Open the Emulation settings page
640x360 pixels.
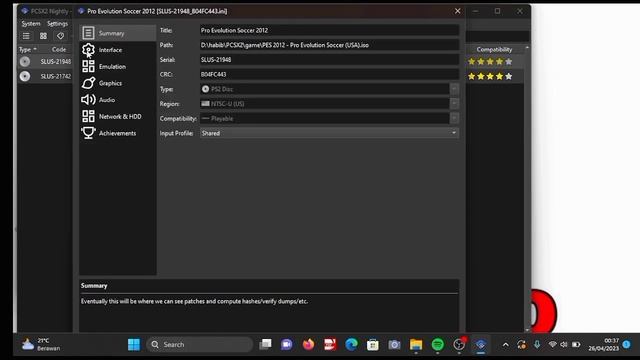tap(118, 67)
